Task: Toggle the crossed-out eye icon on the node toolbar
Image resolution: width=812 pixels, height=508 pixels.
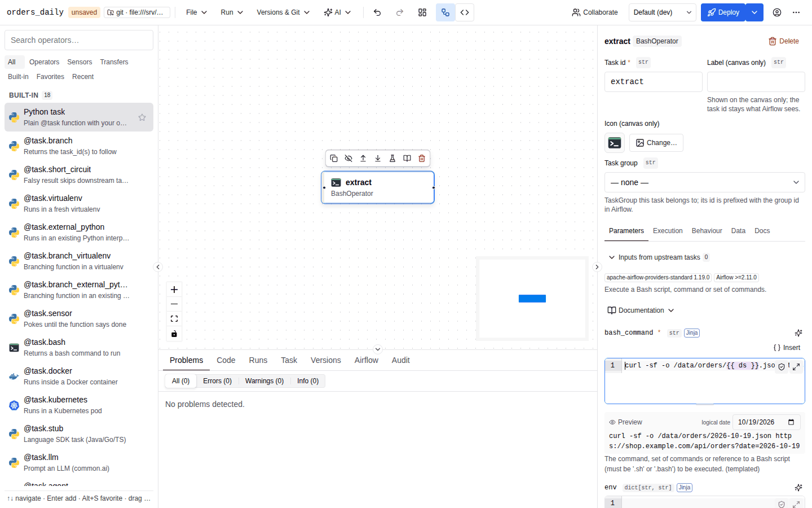Action: [348, 159]
